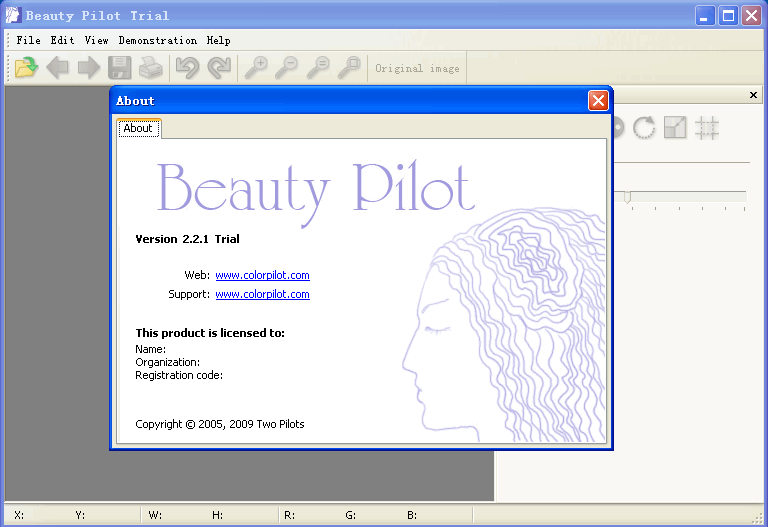Maximize the Beauty Pilot window
This screenshot has width=768, height=527.
point(728,16)
